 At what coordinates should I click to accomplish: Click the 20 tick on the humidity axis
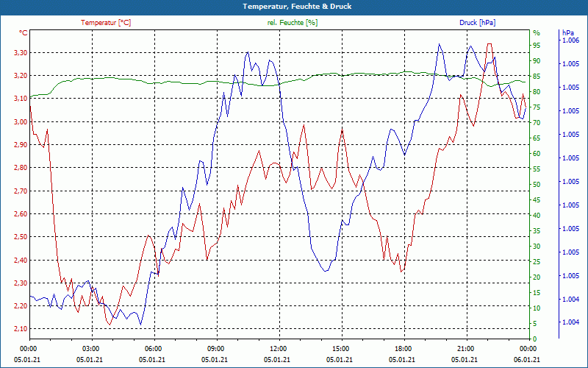click(537, 277)
